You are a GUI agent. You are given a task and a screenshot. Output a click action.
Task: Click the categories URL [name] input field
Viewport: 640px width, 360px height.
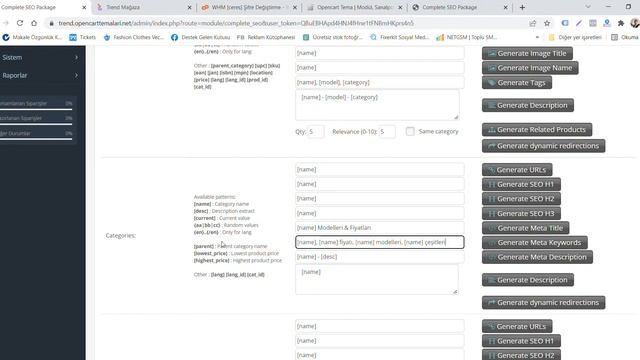tap(380, 169)
